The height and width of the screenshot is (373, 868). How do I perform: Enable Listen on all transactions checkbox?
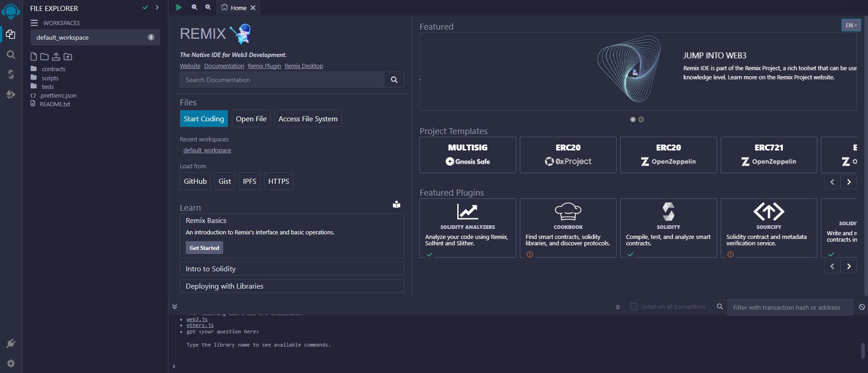[634, 307]
